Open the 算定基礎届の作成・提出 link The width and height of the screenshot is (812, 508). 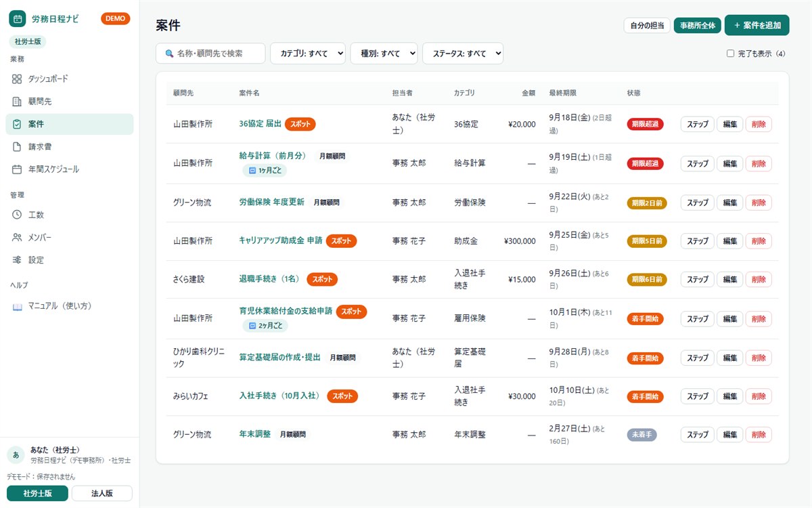280,357
